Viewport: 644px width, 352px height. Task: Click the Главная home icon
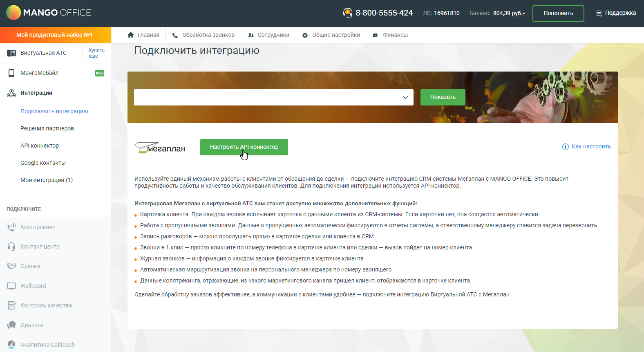click(x=131, y=35)
